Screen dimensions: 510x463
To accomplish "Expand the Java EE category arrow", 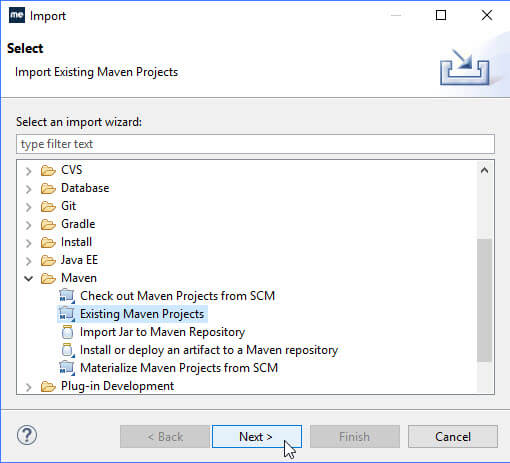I will (29, 261).
